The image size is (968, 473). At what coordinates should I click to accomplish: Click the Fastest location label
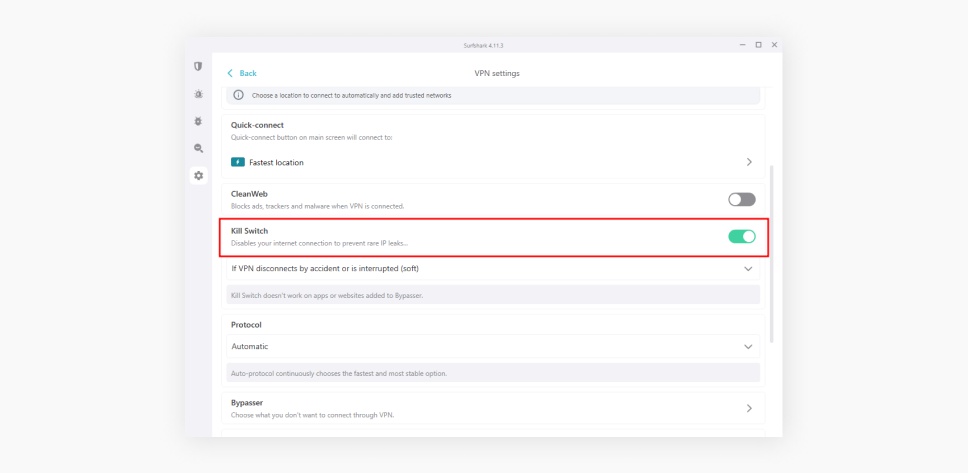[x=277, y=162]
